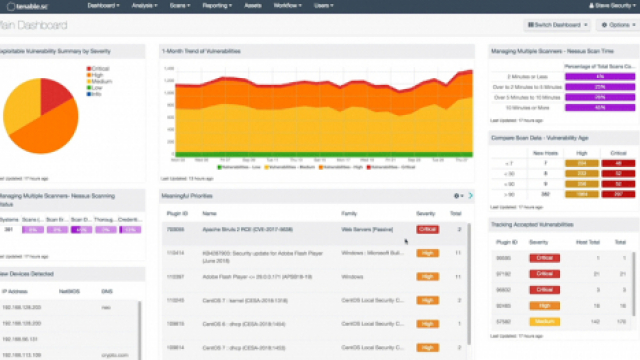This screenshot has width=640, height=360.
Task: Toggle the Vulnerabilities - Critical trend legend
Action: [x=391, y=167]
